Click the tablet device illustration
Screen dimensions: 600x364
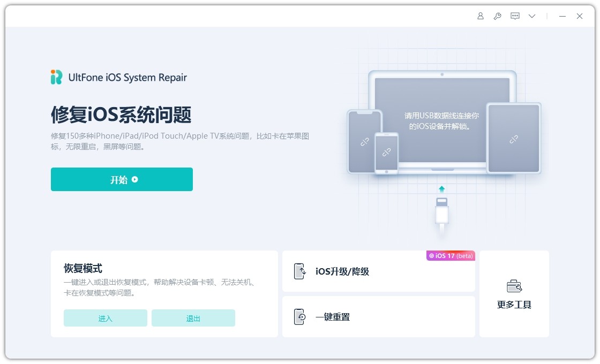(x=514, y=139)
